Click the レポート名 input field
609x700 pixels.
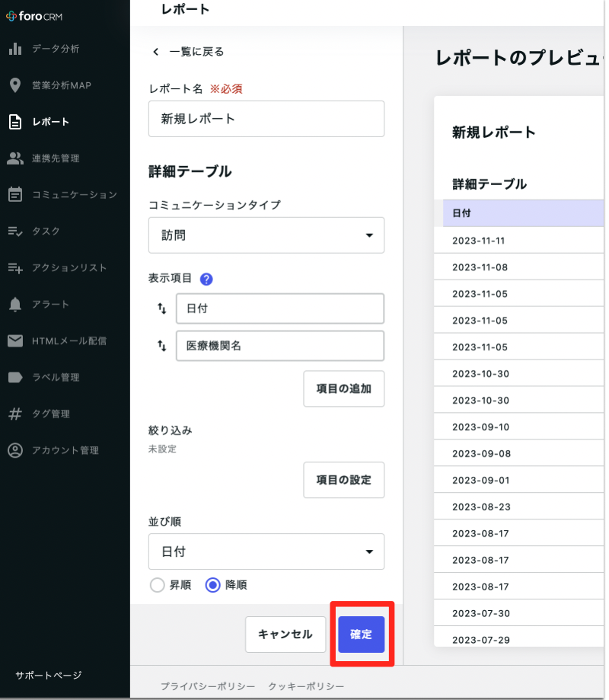pyautogui.click(x=266, y=119)
